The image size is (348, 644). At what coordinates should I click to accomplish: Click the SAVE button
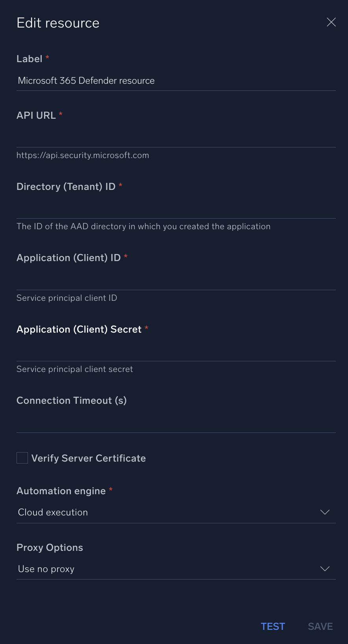pos(320,626)
